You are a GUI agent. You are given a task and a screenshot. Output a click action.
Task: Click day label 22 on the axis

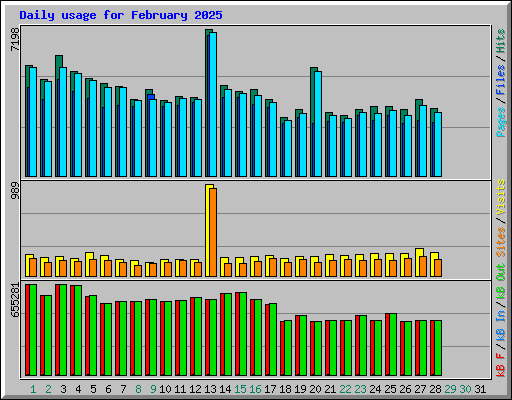click(x=345, y=389)
